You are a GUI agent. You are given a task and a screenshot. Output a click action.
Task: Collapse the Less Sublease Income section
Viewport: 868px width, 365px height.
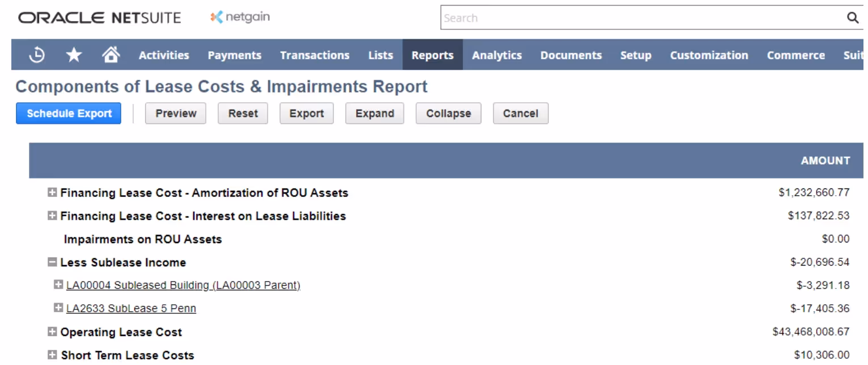click(x=52, y=262)
